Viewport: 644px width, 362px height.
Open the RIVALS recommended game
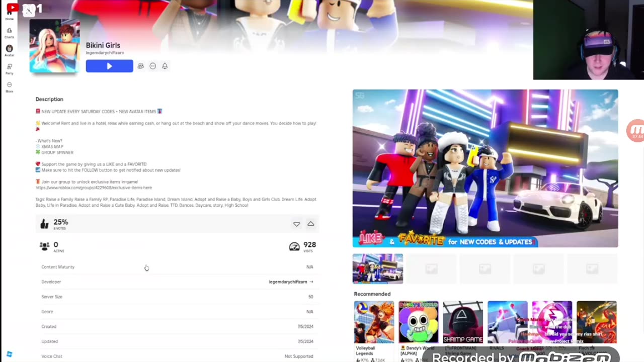[507, 322]
